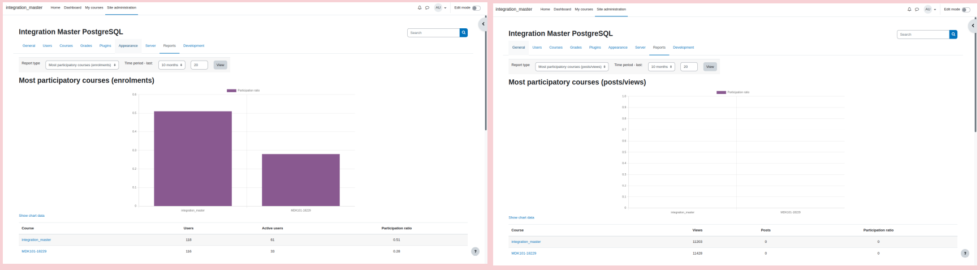980x270 pixels.
Task: Click the search magnifier button in left window
Action: [x=464, y=33]
